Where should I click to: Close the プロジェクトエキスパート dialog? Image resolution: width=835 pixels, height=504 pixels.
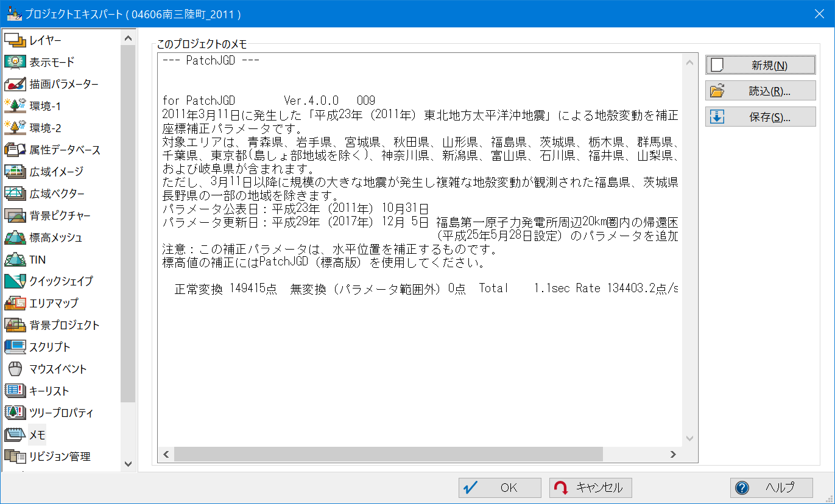tap(820, 13)
